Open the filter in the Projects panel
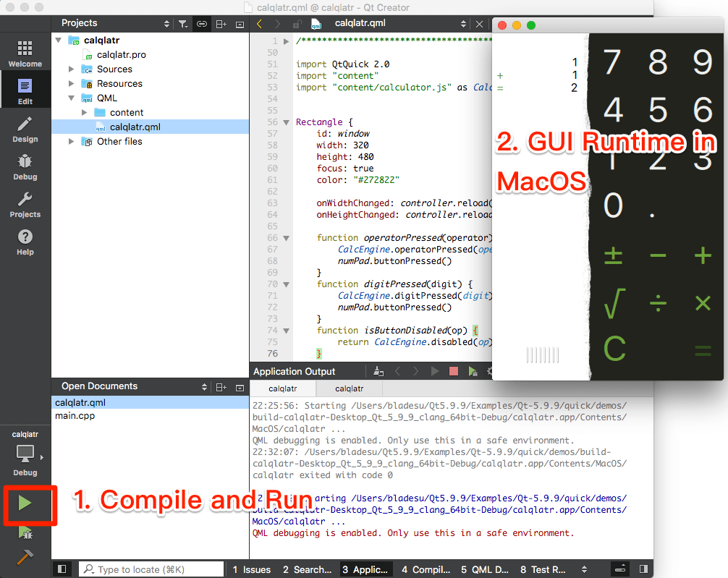This screenshot has height=578, width=728. pos(182,23)
